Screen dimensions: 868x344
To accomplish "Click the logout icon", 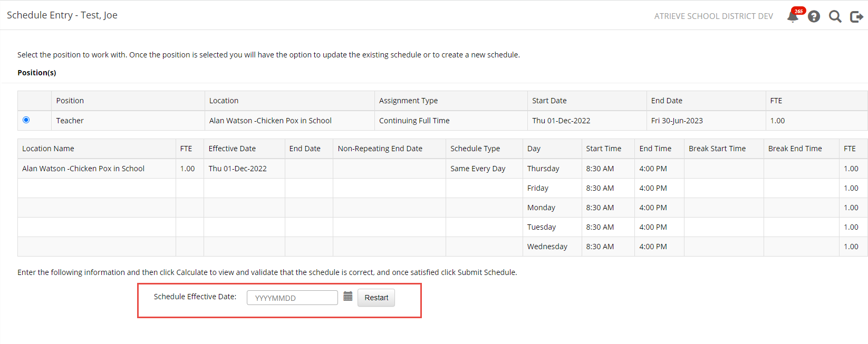I will tap(856, 17).
